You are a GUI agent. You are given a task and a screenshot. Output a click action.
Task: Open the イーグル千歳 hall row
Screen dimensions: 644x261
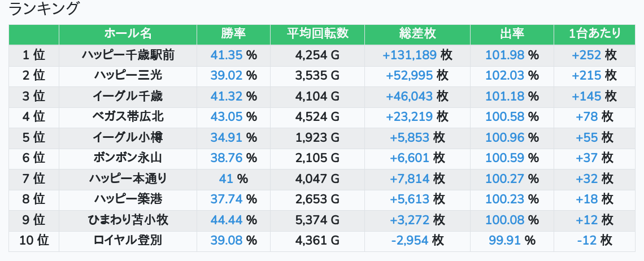[x=128, y=96]
